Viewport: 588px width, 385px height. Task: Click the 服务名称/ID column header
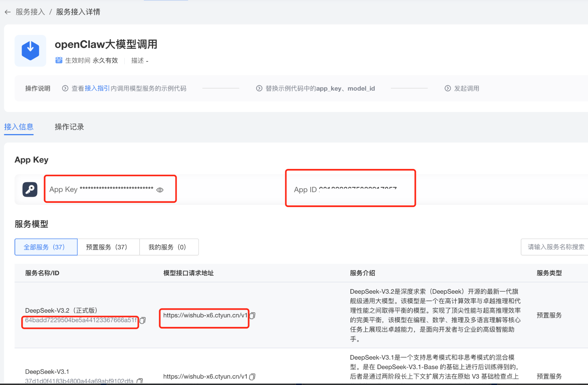42,273
